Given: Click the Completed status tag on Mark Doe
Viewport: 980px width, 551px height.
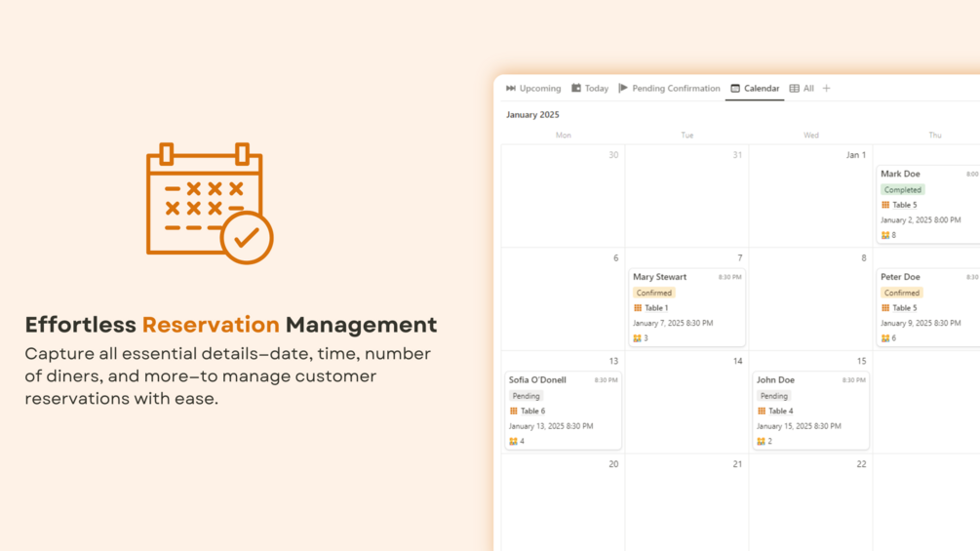Looking at the screenshot, I should tap(903, 189).
